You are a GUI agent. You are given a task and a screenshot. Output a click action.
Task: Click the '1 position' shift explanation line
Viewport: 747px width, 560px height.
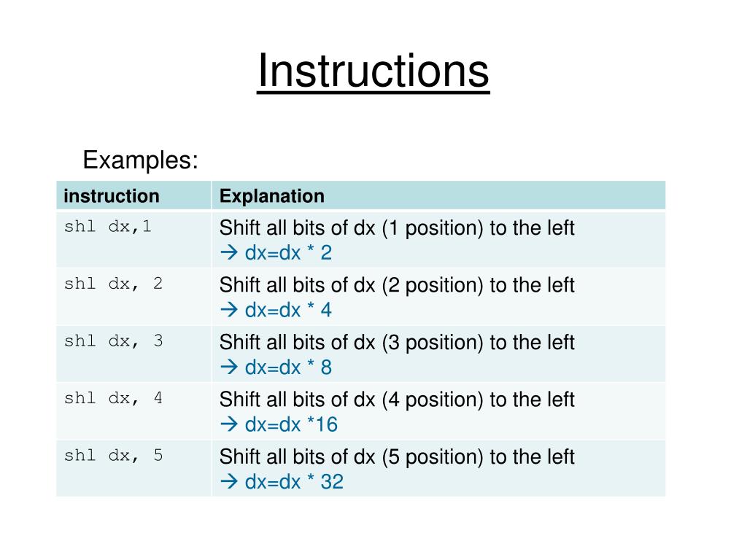[x=397, y=228]
